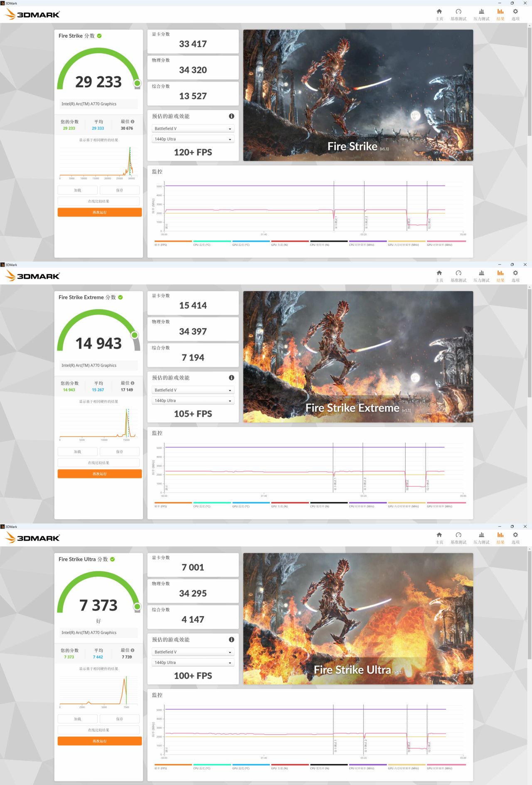Click green check beside Fire Strike Extreme 分数

(121, 297)
